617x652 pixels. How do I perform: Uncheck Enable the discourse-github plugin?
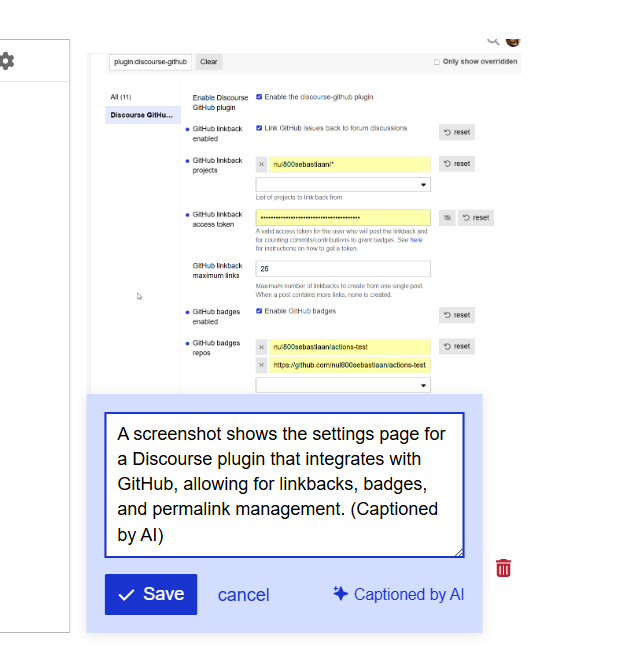[259, 97]
